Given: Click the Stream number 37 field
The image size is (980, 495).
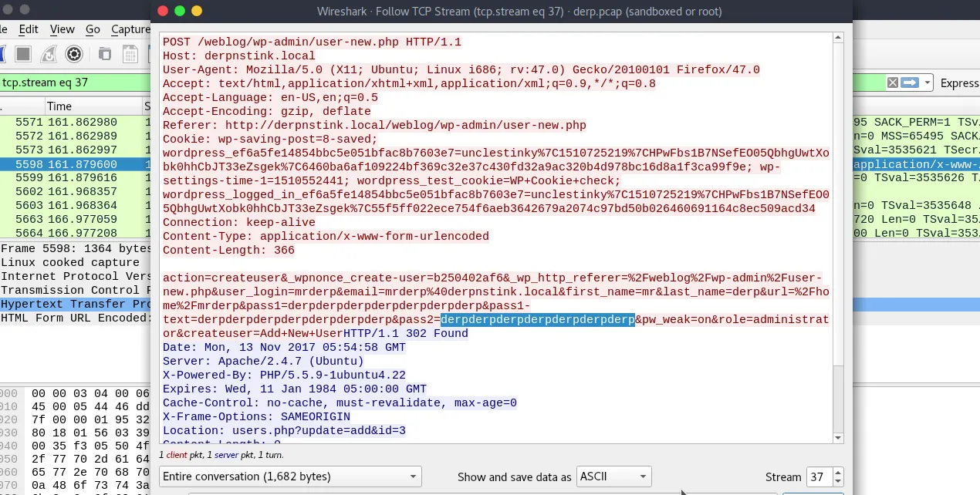Looking at the screenshot, I should point(819,477).
